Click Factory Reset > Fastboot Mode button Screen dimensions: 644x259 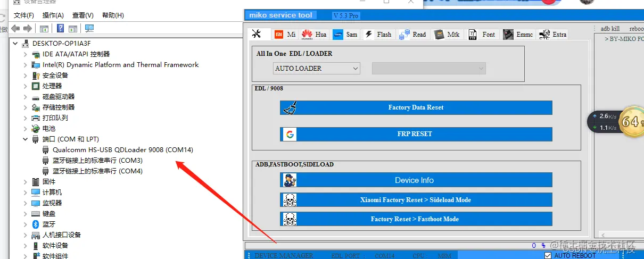pyautogui.click(x=416, y=219)
